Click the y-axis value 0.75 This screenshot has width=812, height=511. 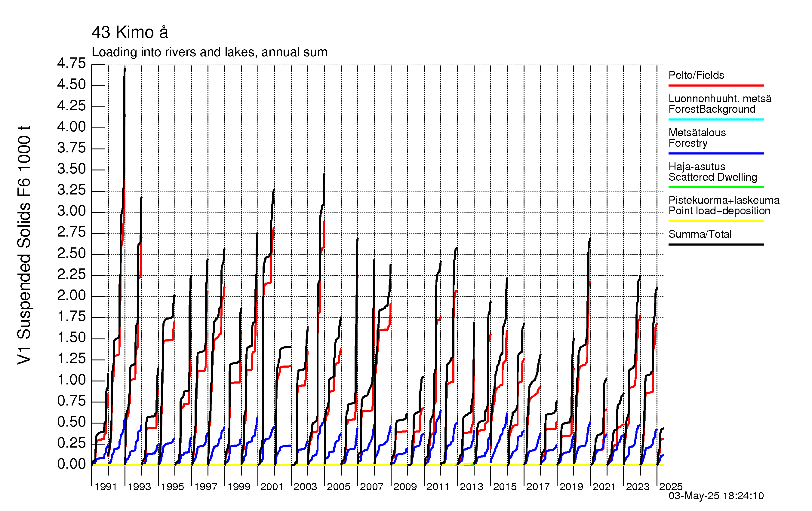tap(72, 401)
